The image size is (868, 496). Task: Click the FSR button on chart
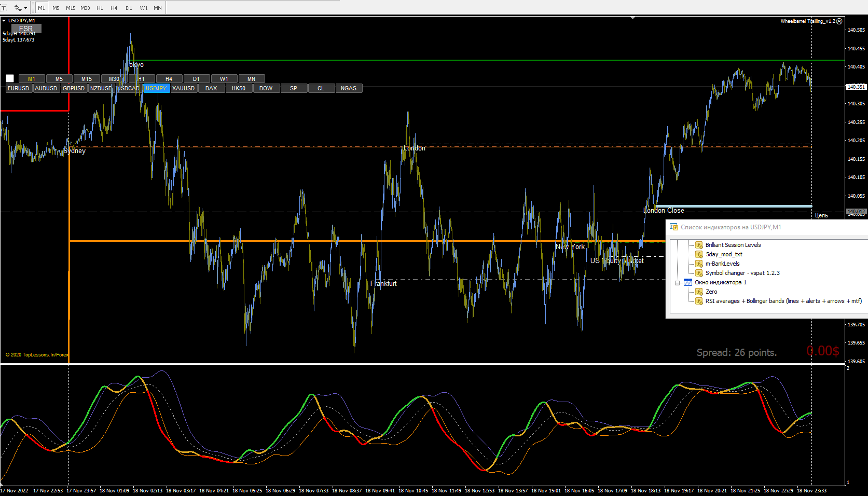pyautogui.click(x=26, y=29)
